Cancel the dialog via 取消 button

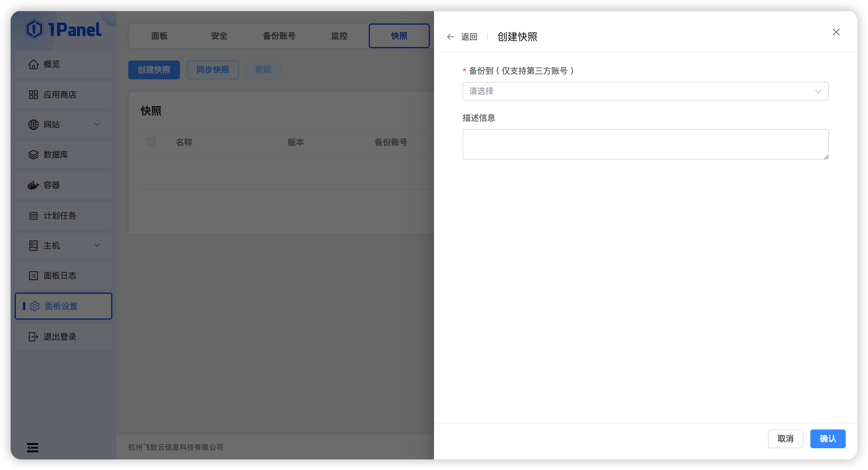[785, 439]
